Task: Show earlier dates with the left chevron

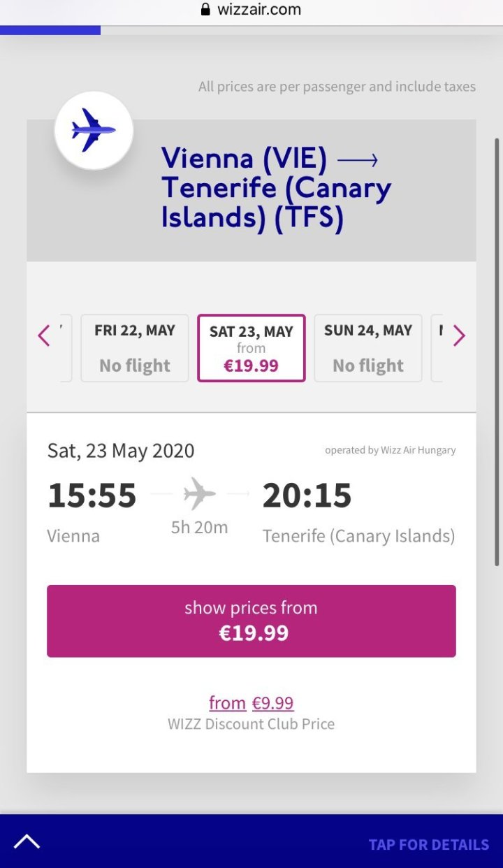Action: (44, 336)
